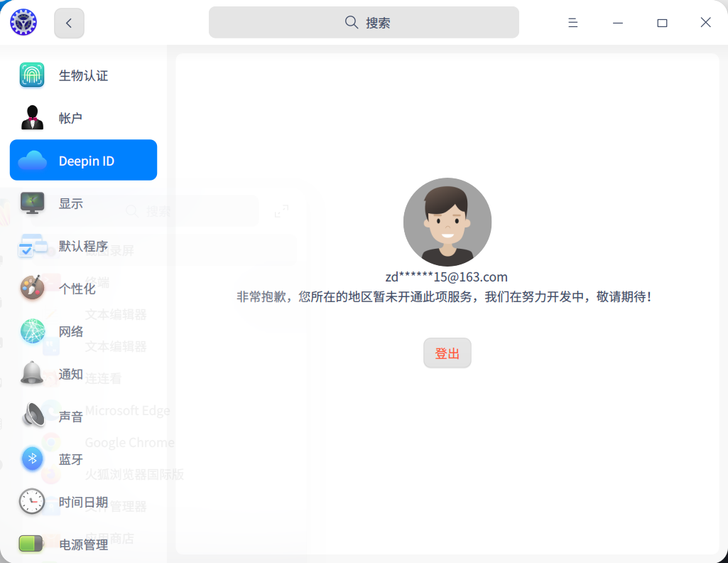This screenshot has width=728, height=563.
Task: Click the user avatar picture
Action: (447, 222)
